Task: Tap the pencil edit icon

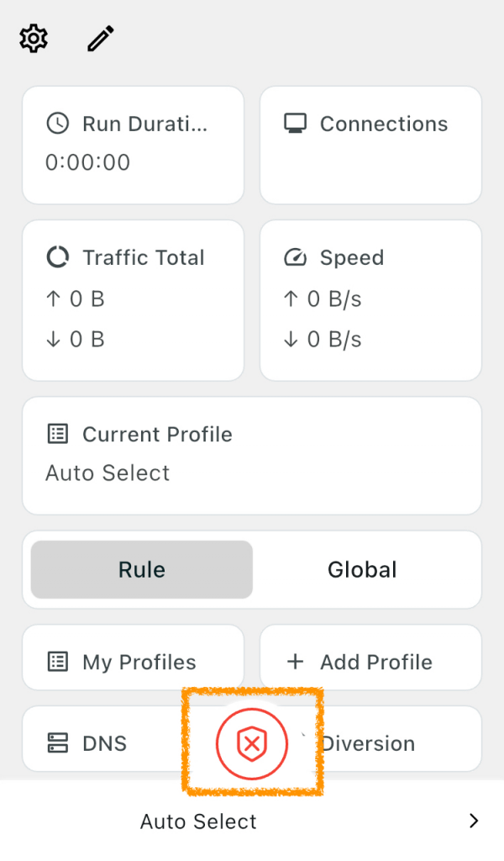Action: tap(101, 39)
